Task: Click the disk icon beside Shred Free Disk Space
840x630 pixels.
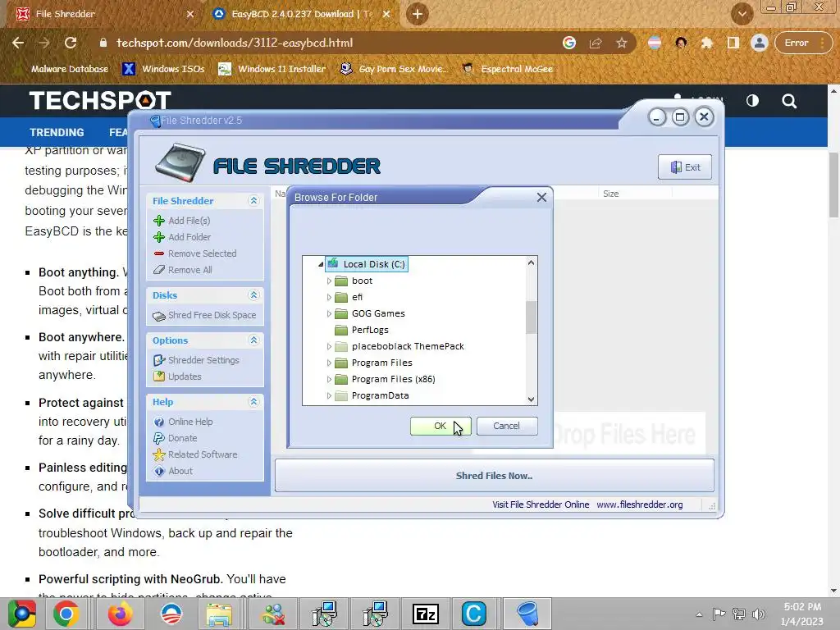Action: click(159, 316)
